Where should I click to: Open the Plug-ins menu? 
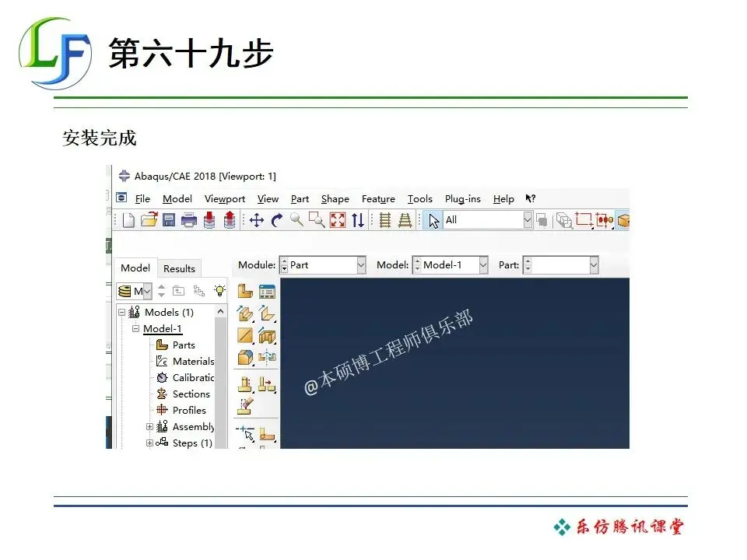point(462,199)
